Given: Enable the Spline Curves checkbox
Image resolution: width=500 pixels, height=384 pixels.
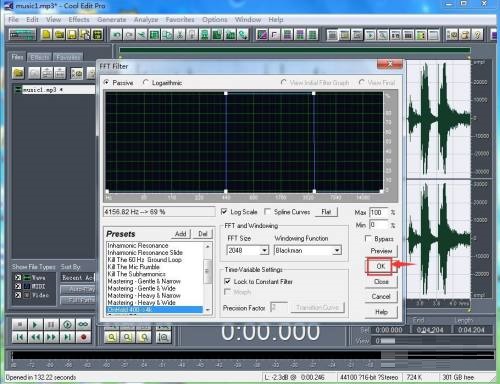Looking at the screenshot, I should [x=267, y=212].
